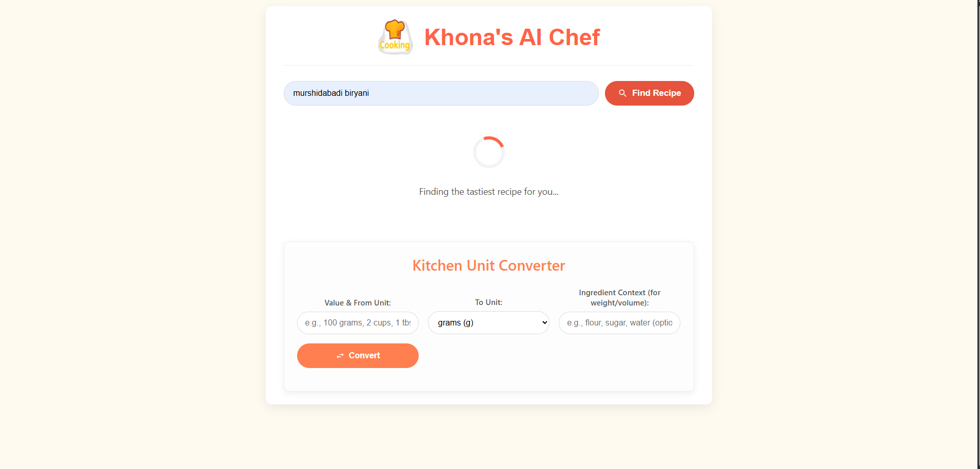
Task: Click the chef hat above the app title
Action: [395, 31]
